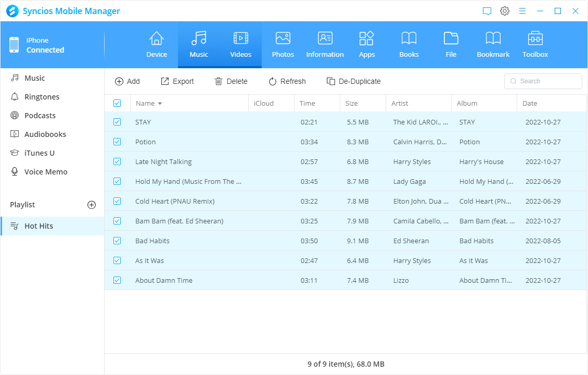Switch to the Music tab
The width and height of the screenshot is (588, 375).
coord(199,45)
